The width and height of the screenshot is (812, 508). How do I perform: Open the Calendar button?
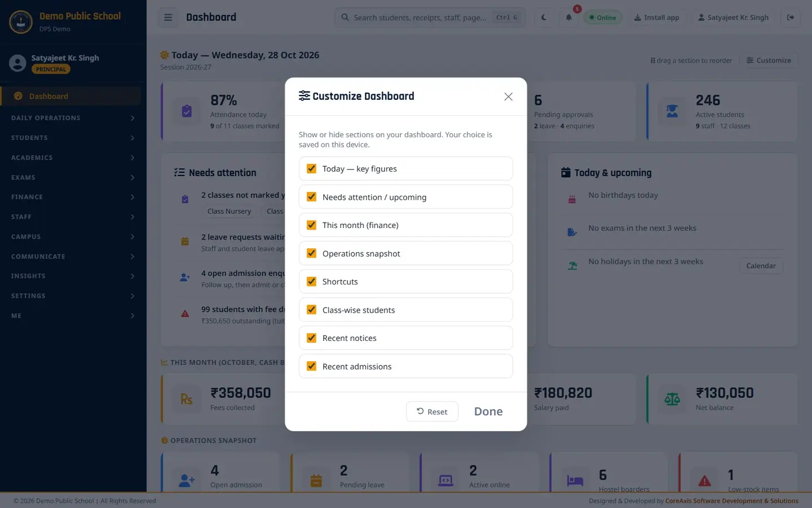(x=761, y=266)
